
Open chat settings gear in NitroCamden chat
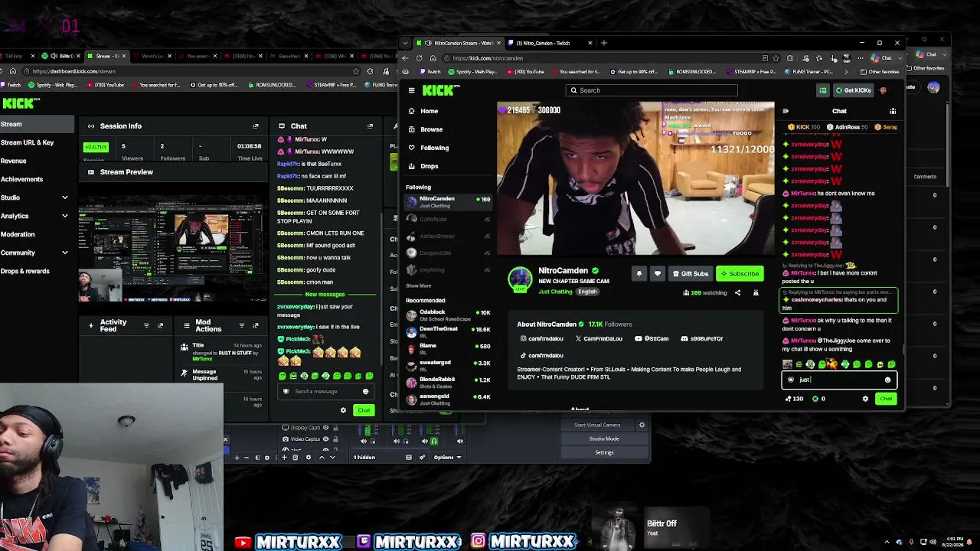866,399
